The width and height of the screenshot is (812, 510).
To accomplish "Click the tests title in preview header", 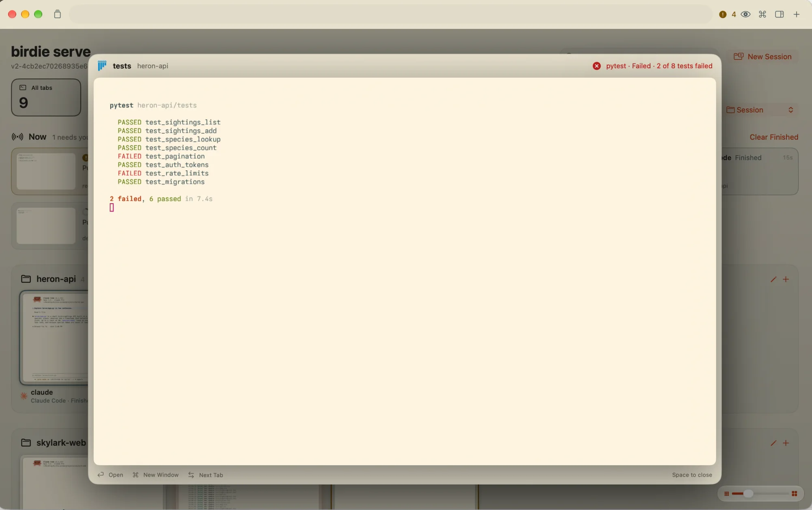I will pyautogui.click(x=122, y=66).
